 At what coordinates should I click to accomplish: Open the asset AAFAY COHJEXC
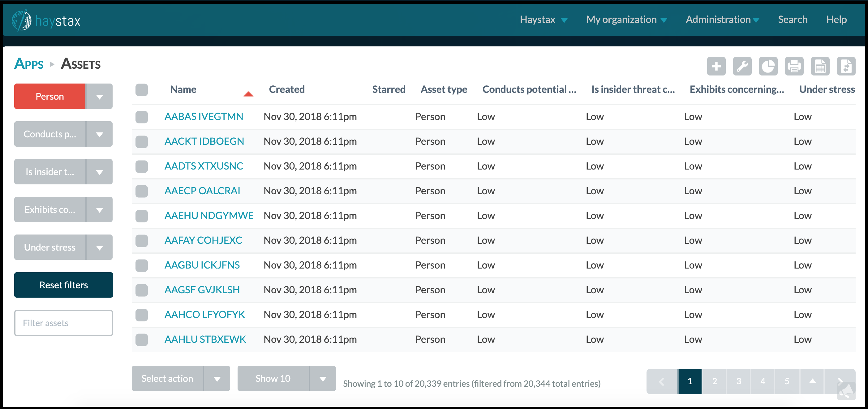203,240
